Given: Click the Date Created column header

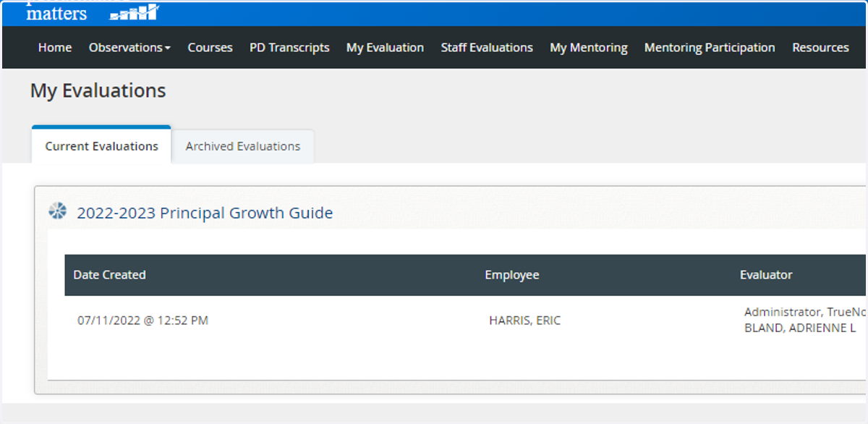Looking at the screenshot, I should click(109, 275).
